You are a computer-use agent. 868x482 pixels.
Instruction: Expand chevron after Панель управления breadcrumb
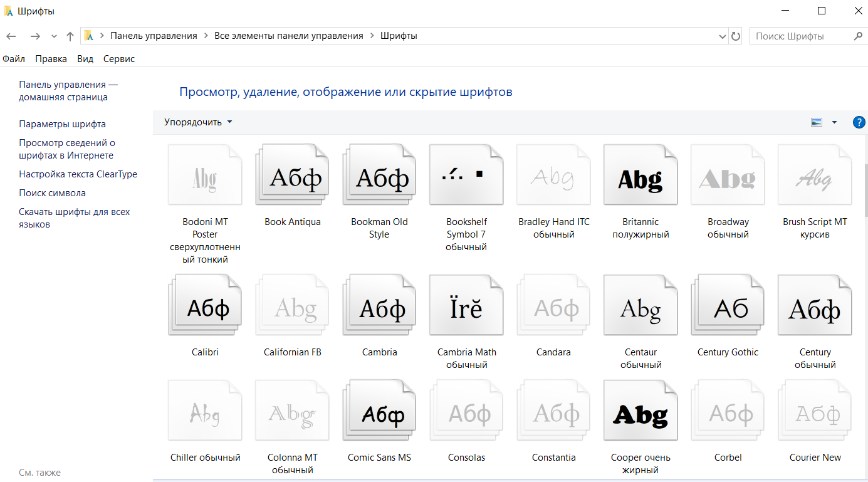click(x=206, y=36)
